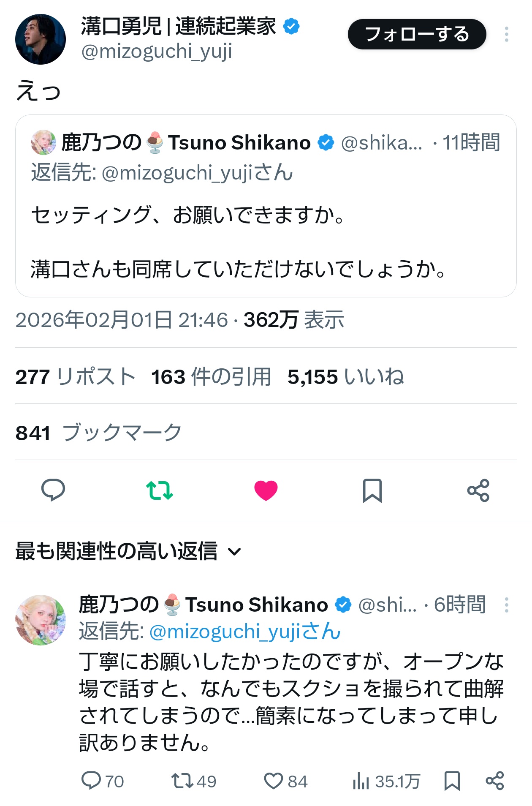The image size is (532, 806).
Task: View the 277 リポスト list
Action: pos(75,376)
